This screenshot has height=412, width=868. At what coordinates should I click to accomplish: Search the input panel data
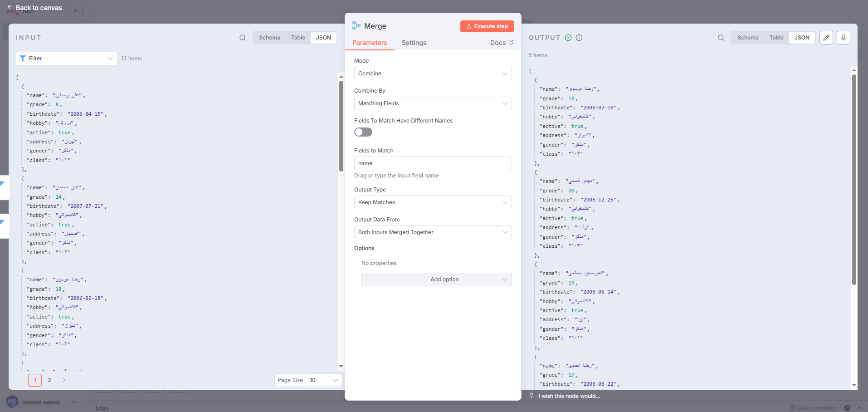pos(243,38)
